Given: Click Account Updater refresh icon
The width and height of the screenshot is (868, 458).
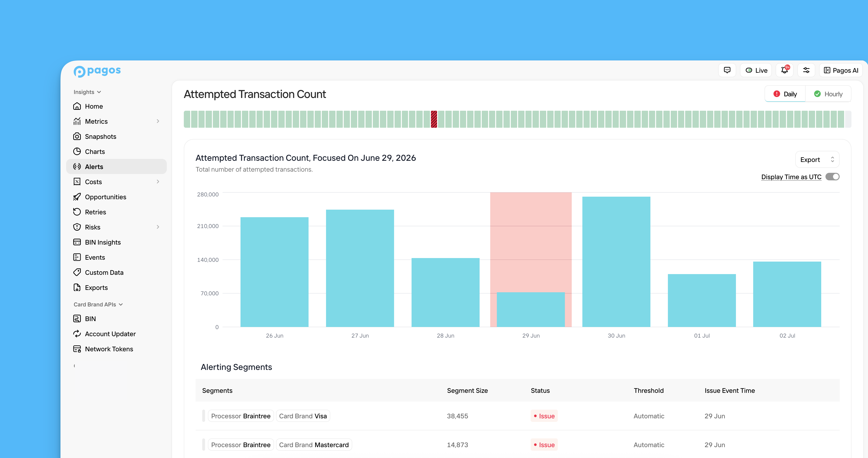Looking at the screenshot, I should point(77,334).
